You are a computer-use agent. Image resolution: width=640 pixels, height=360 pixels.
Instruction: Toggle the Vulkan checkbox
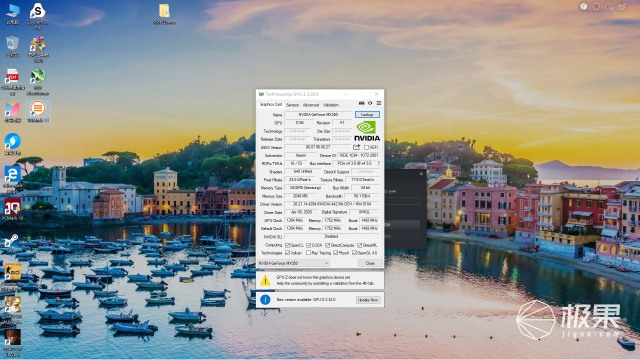287,253
